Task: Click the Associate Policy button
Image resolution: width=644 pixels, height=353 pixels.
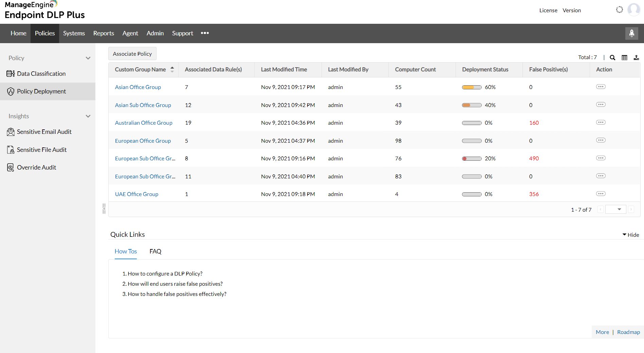Action: click(x=132, y=54)
